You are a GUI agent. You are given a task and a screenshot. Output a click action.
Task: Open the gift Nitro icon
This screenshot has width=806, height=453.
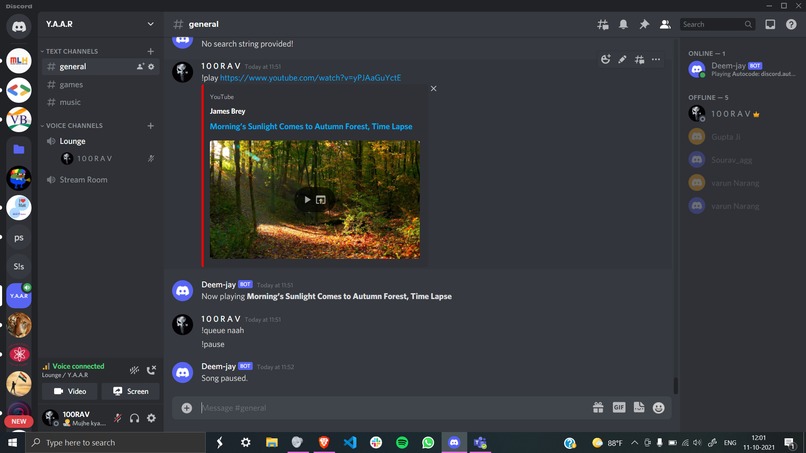(x=598, y=408)
